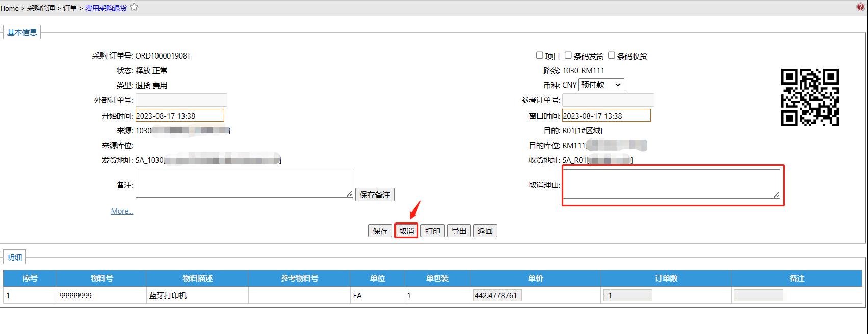Click the 参考物料号 column header
The image size is (868, 334).
coord(299,279)
